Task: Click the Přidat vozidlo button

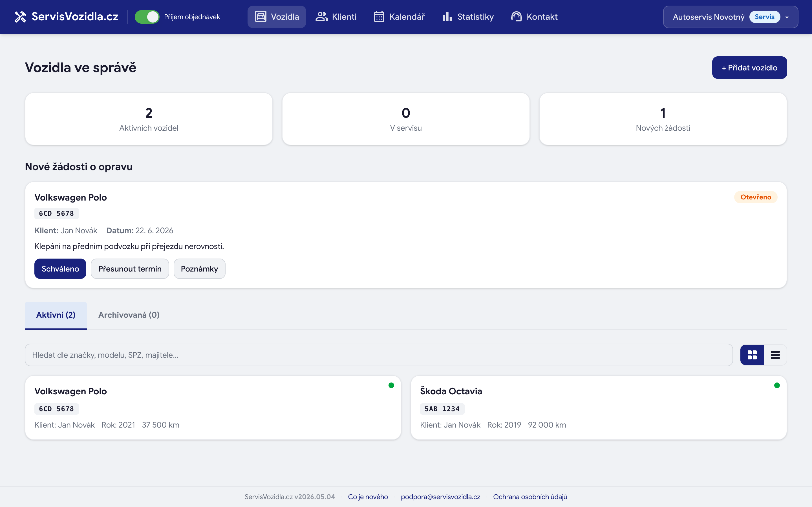Action: (x=749, y=68)
